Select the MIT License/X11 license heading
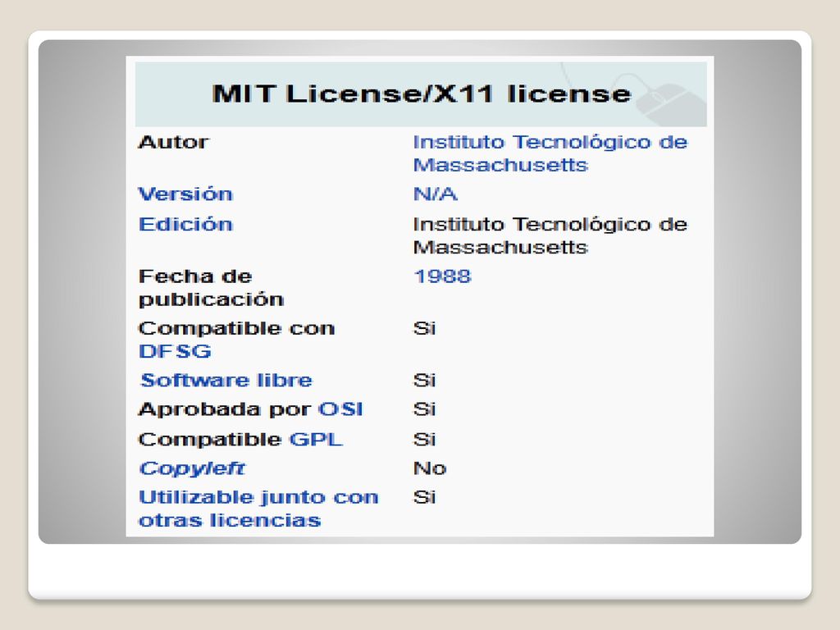The height and width of the screenshot is (630, 840). [422, 94]
